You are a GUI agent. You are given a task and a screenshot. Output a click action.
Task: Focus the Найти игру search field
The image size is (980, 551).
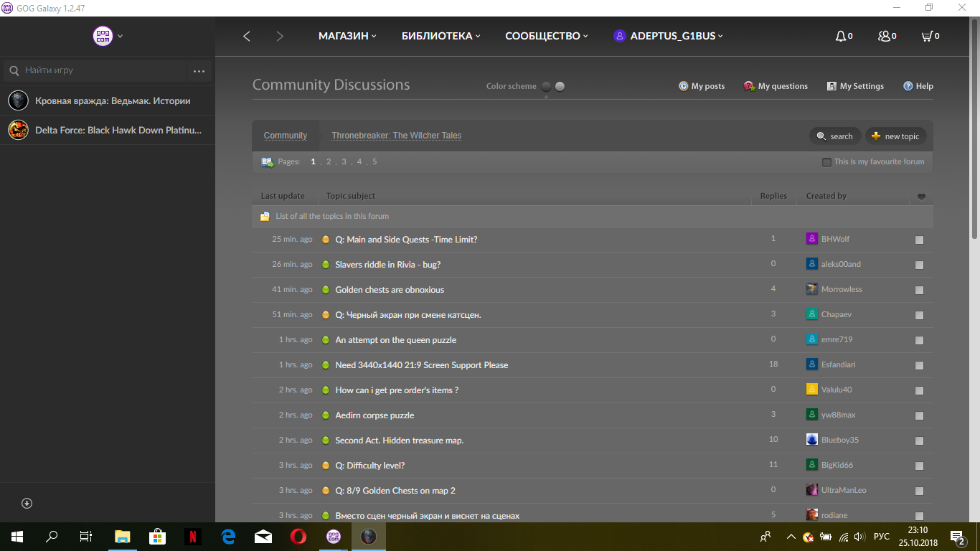pyautogui.click(x=93, y=71)
